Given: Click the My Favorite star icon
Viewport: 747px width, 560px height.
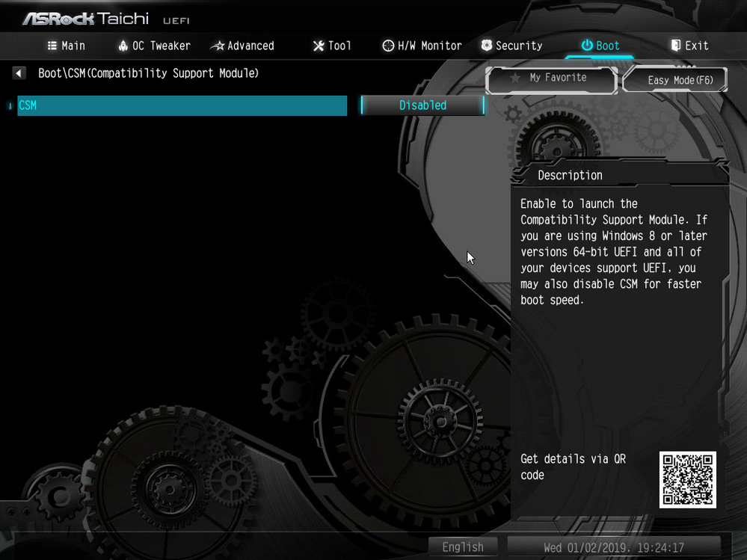Looking at the screenshot, I should click(x=515, y=78).
